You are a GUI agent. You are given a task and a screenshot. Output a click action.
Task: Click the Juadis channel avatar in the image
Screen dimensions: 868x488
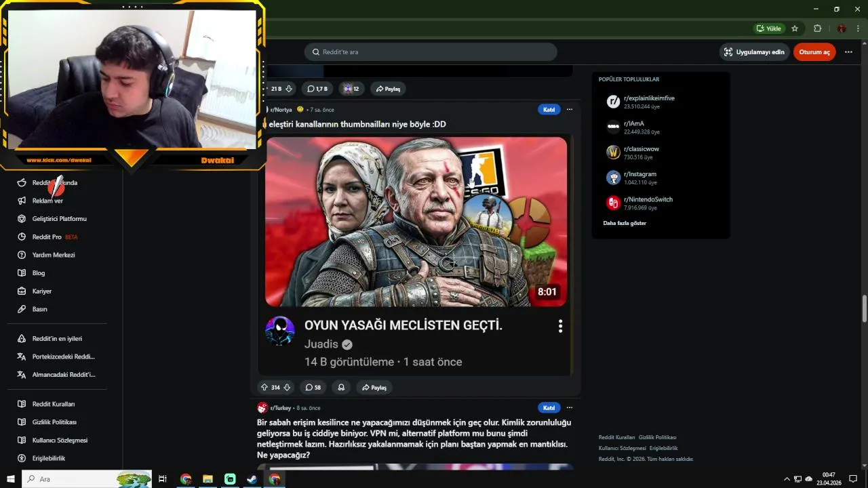pos(279,331)
